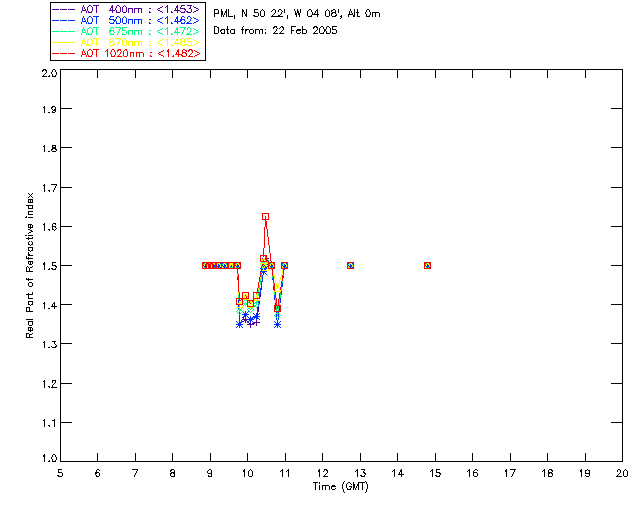Click the AOT 675nm legend entry
Image resolution: width=640 pixels, height=512 pixels.
[x=127, y=31]
